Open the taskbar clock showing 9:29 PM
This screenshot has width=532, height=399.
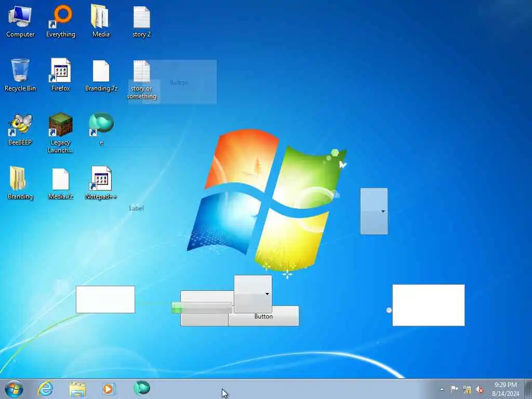[x=506, y=389]
